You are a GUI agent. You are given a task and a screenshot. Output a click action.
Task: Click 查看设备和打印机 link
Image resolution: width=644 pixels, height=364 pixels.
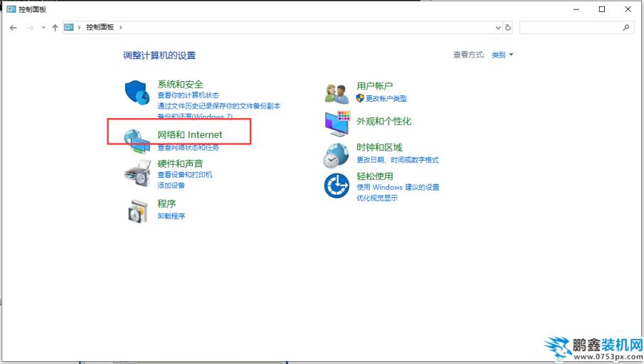point(185,174)
